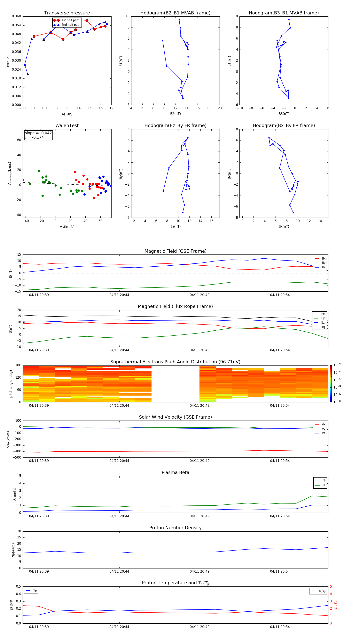
Task: Click the colorbar's top label 10^-26
Action: coord(337,365)
